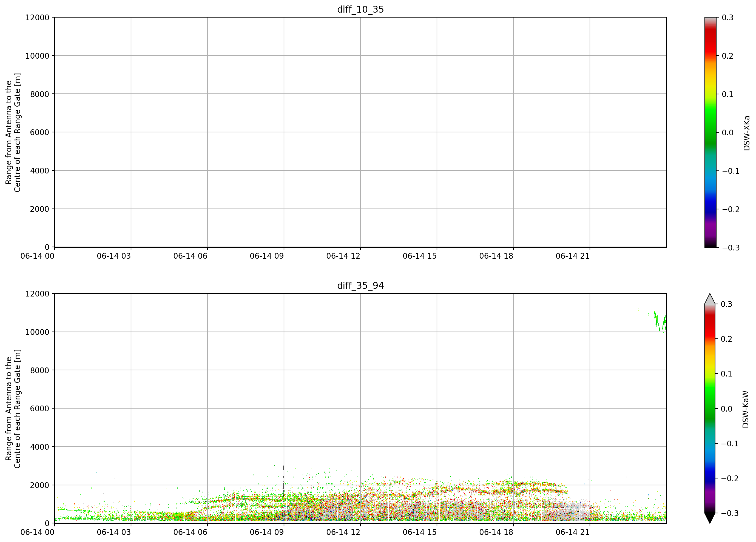Image resolution: width=756 pixels, height=542 pixels.
Task: Click the 2000 tick on diff_10_35 y-axis
Action: click(x=40, y=209)
